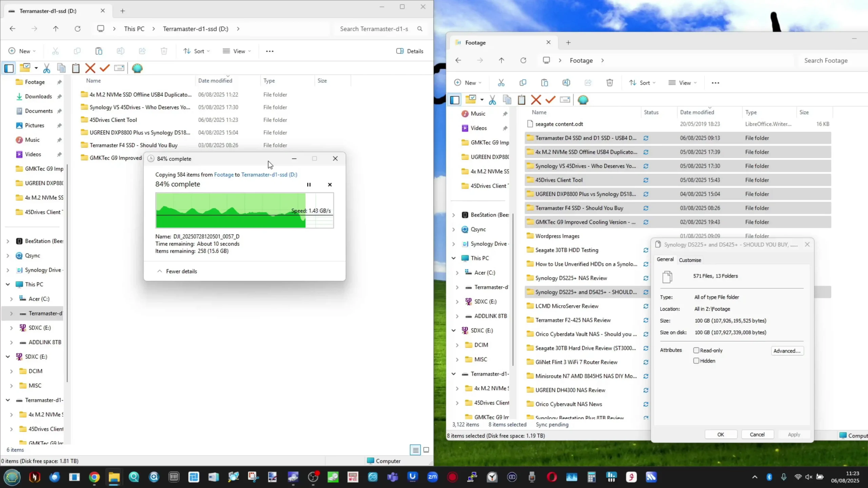Cancel the copy with the X beside pause

[330, 185]
